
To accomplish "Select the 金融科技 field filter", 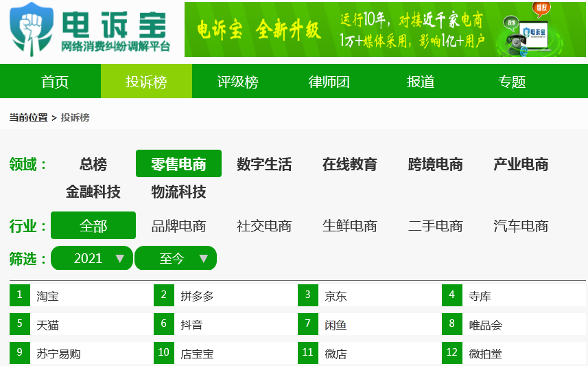I will pyautogui.click(x=93, y=192).
